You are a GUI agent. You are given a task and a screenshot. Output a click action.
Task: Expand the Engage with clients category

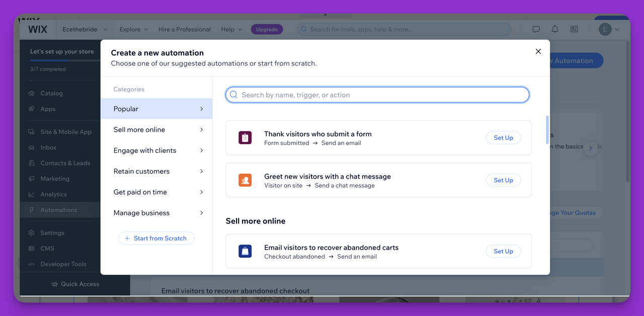[x=156, y=150]
